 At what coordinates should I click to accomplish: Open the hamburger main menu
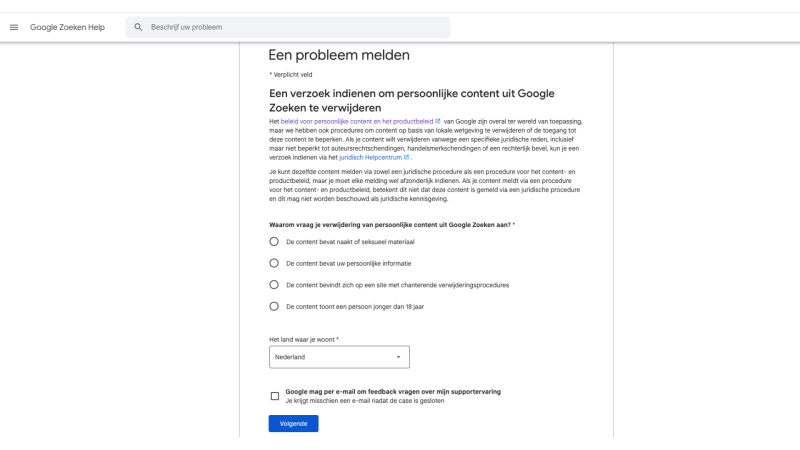tap(14, 27)
